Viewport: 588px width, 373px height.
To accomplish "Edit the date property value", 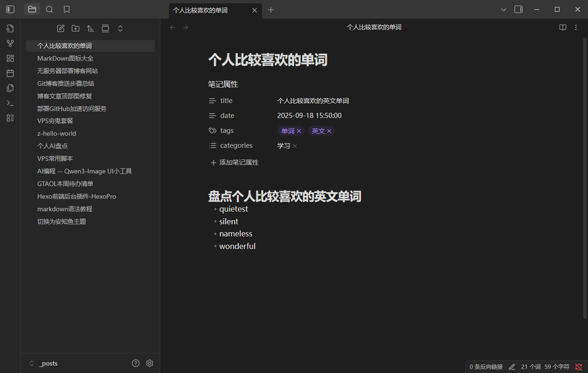I will [x=309, y=115].
